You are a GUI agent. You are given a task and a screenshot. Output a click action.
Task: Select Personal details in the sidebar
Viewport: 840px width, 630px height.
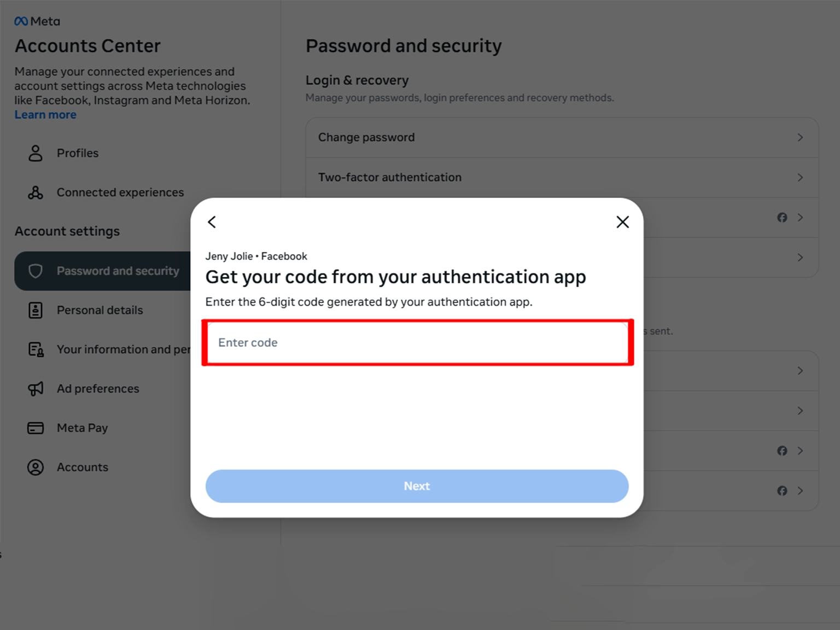coord(100,310)
